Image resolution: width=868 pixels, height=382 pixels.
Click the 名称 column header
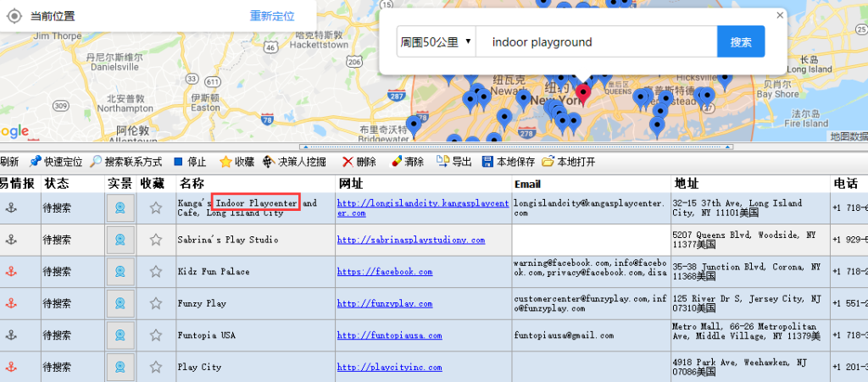pos(192,183)
